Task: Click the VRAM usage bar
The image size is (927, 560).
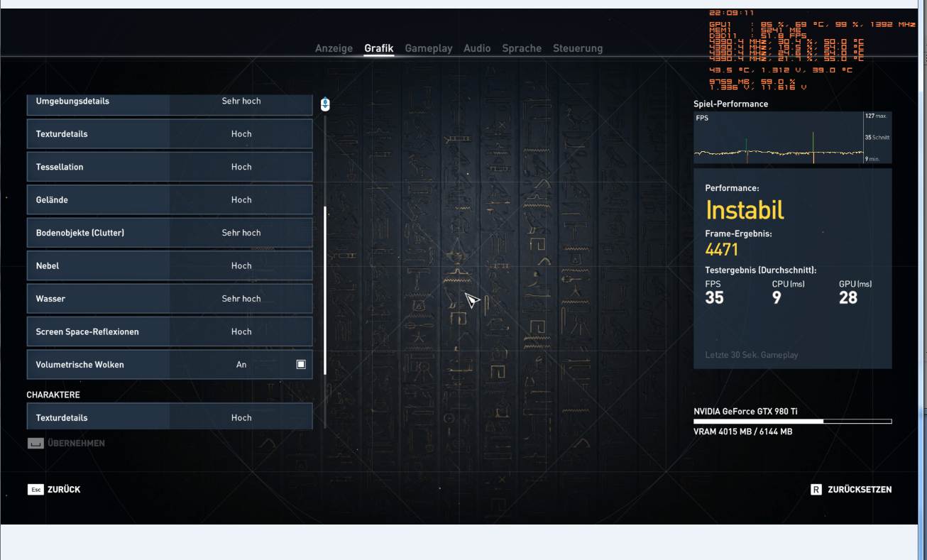Action: coord(793,422)
